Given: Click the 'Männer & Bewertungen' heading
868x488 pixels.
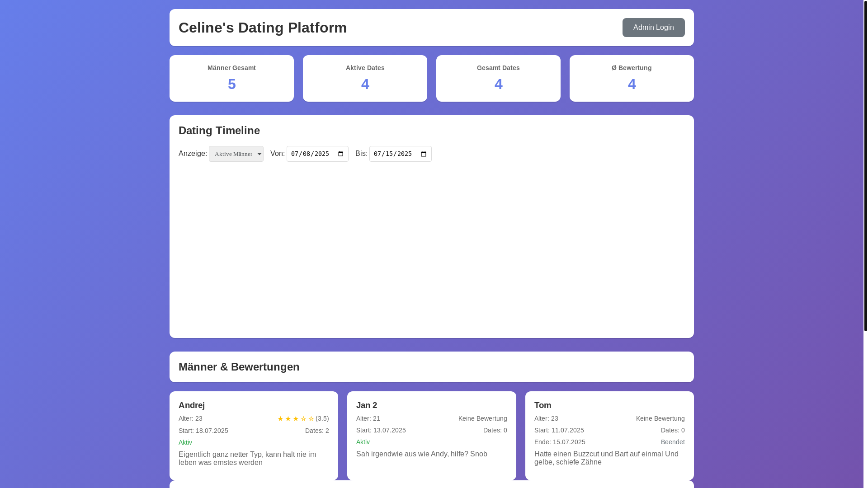Looking at the screenshot, I should tap(239, 367).
